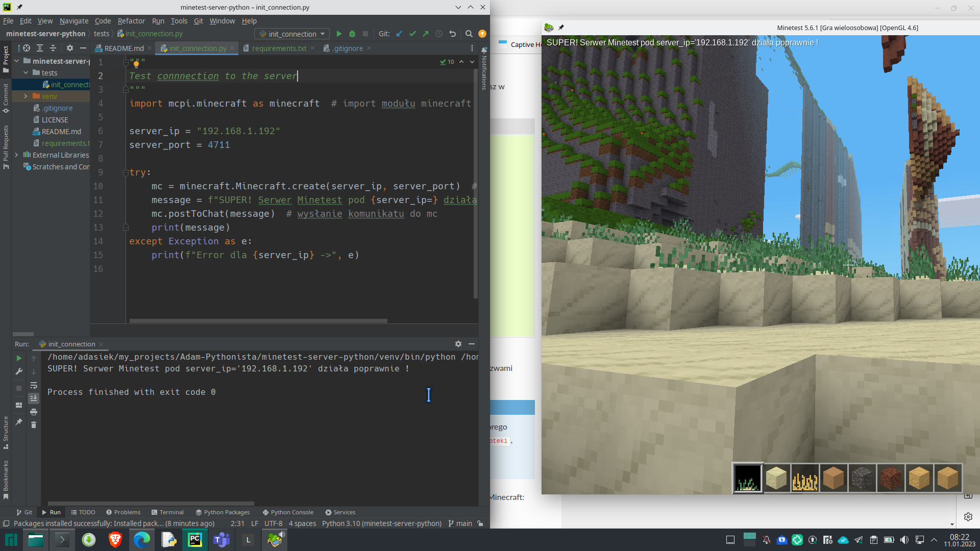
Task: Run the init_connection script
Action: (x=339, y=34)
